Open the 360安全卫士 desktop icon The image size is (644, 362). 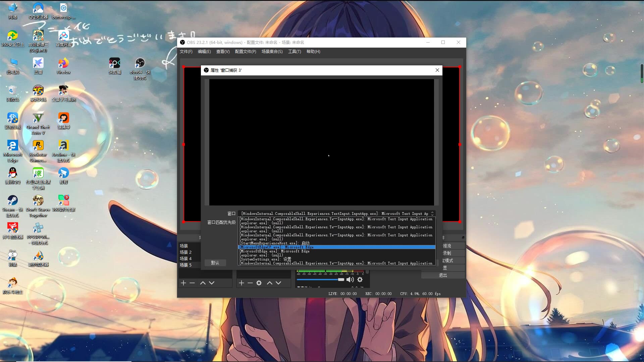pos(13,39)
